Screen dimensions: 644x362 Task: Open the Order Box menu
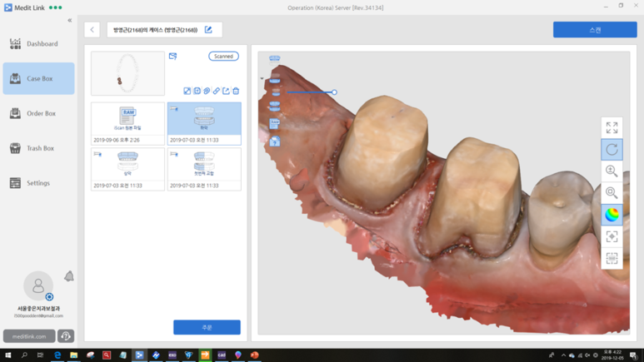[x=38, y=113]
